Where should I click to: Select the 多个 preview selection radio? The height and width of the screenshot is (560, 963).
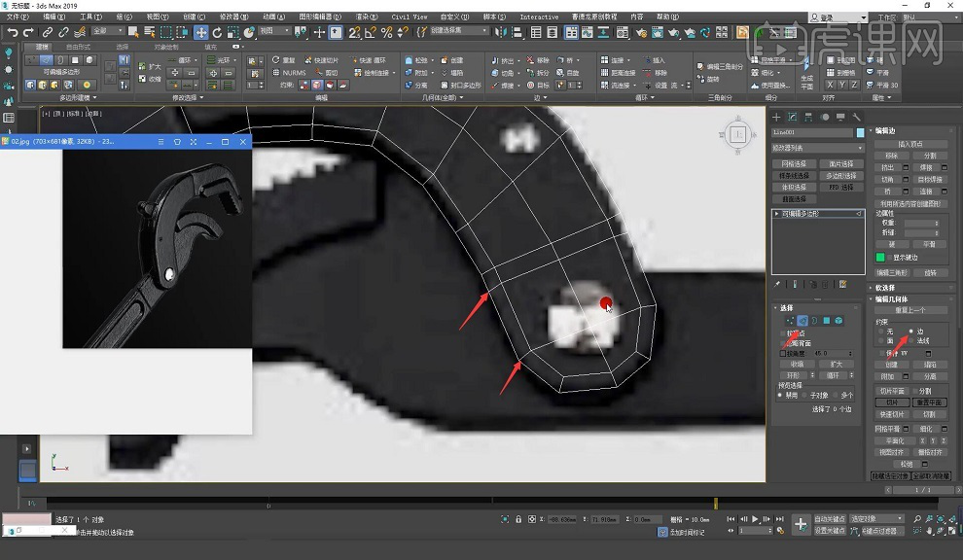(x=836, y=396)
